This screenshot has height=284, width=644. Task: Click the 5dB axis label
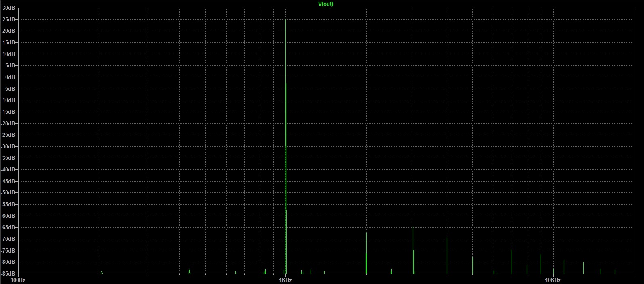pyautogui.click(x=11, y=65)
